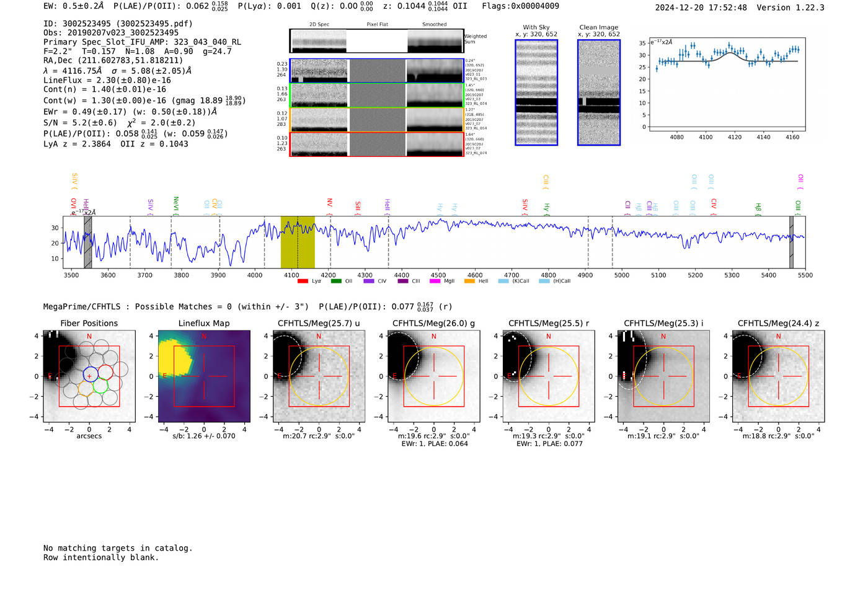This screenshot has width=868, height=591.
Task: Click the (H)CaII light blue legend swatch
Action: pos(544,281)
